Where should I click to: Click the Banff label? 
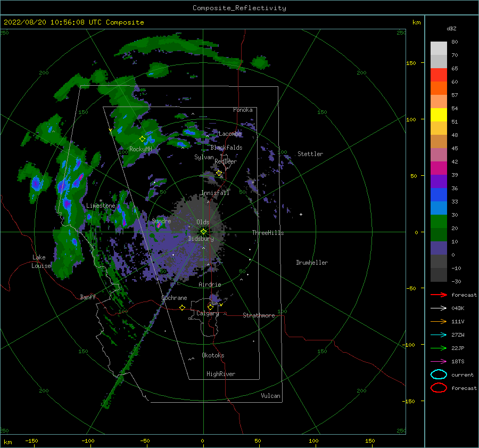coord(88,297)
